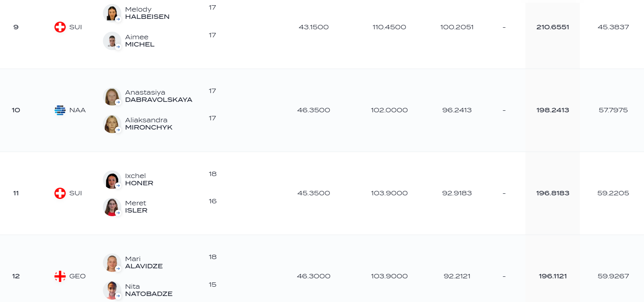Click Aimee Michel's profile arrow icon

point(118,47)
